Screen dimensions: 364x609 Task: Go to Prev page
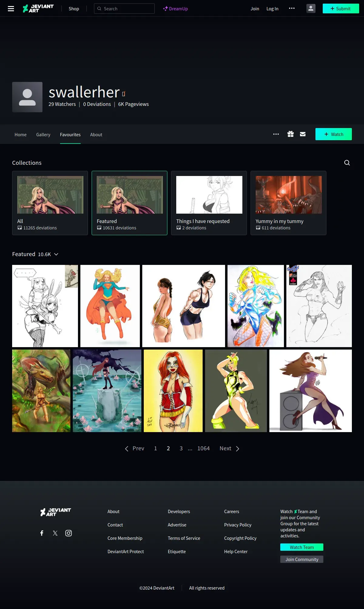[135, 448]
